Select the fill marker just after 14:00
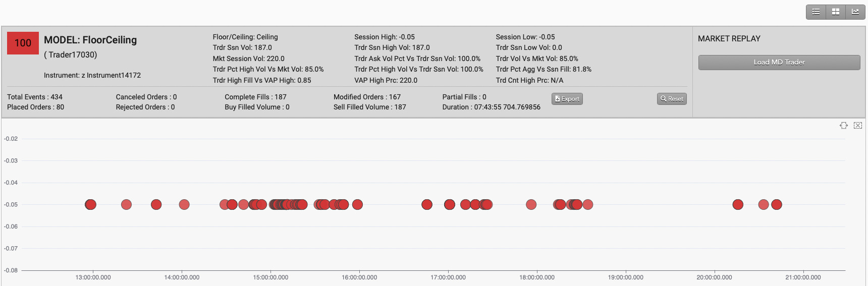The image size is (868, 286). [184, 204]
